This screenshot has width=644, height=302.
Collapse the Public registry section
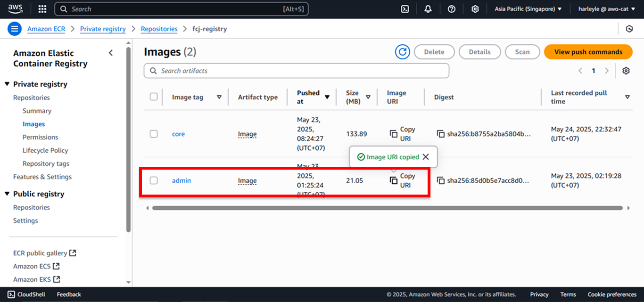[7, 194]
